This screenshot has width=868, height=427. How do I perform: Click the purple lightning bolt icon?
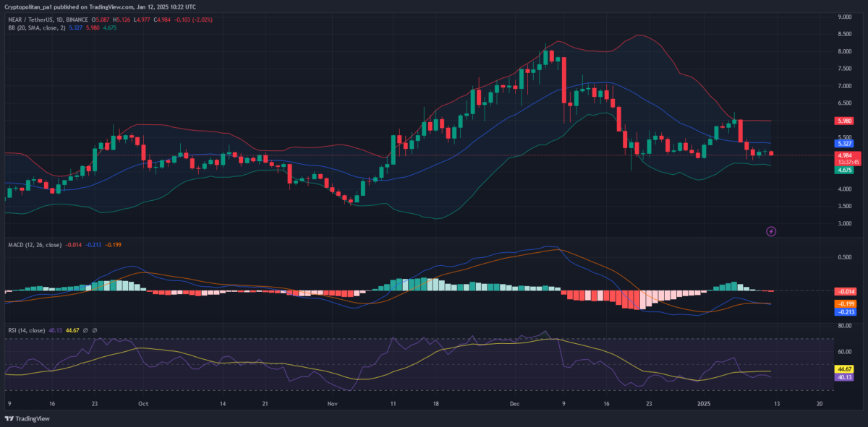[x=771, y=231]
